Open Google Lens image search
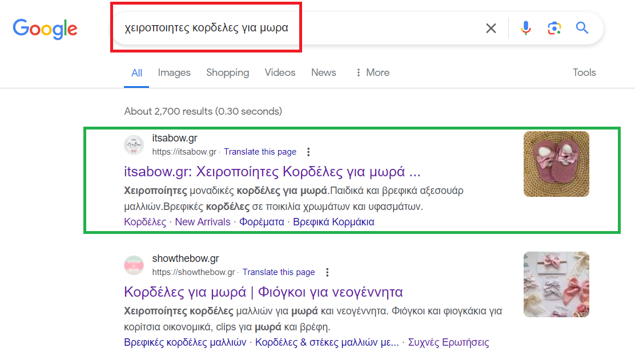This screenshot has height=364, width=635. point(554,28)
